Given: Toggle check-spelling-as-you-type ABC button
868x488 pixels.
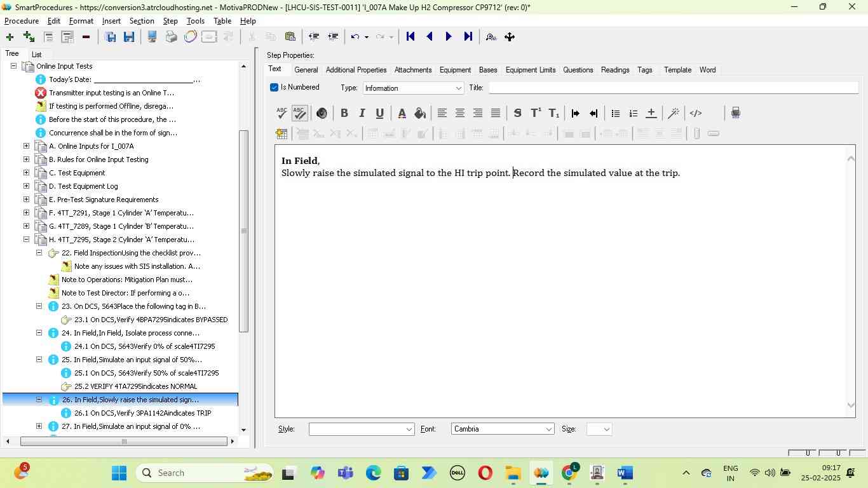Looking at the screenshot, I should pos(299,113).
